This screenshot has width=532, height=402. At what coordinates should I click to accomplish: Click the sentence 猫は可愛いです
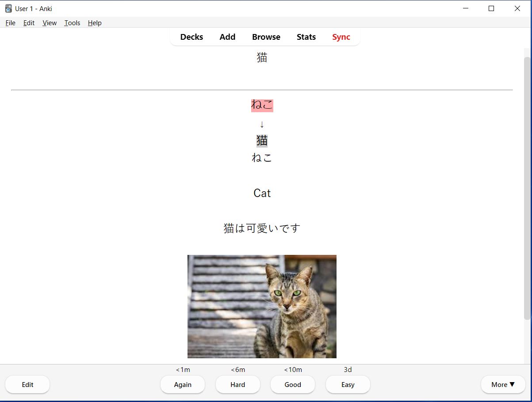tap(262, 228)
